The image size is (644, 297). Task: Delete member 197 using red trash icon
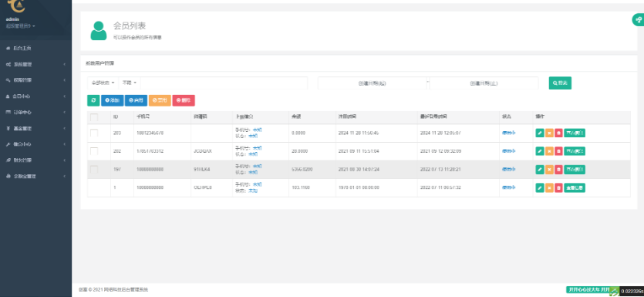558,169
